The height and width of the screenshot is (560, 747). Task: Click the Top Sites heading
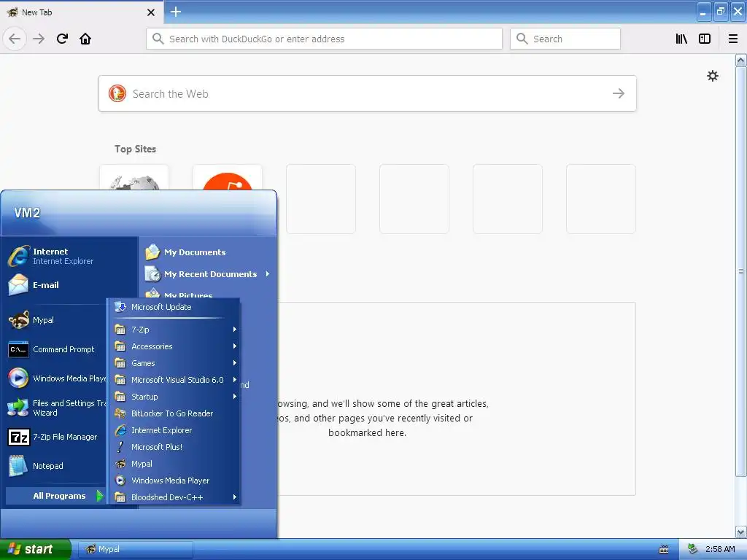click(135, 149)
